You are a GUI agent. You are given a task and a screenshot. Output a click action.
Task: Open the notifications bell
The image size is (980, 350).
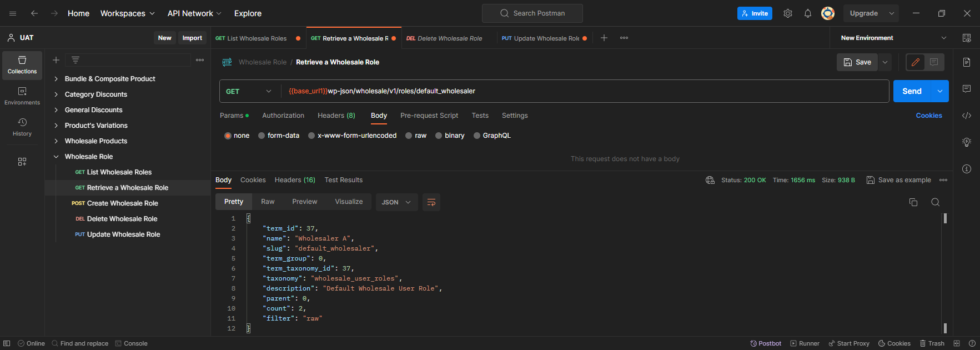[x=808, y=13]
